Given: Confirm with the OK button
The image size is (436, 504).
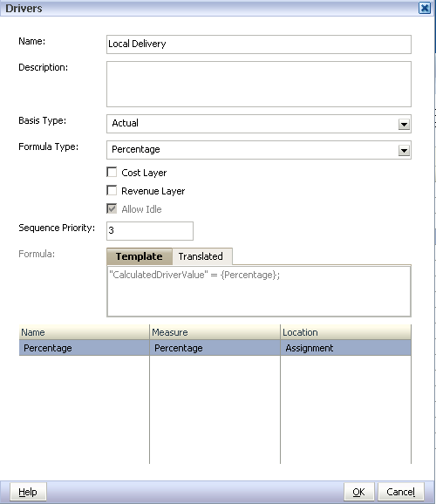Looking at the screenshot, I should pyautogui.click(x=359, y=492).
